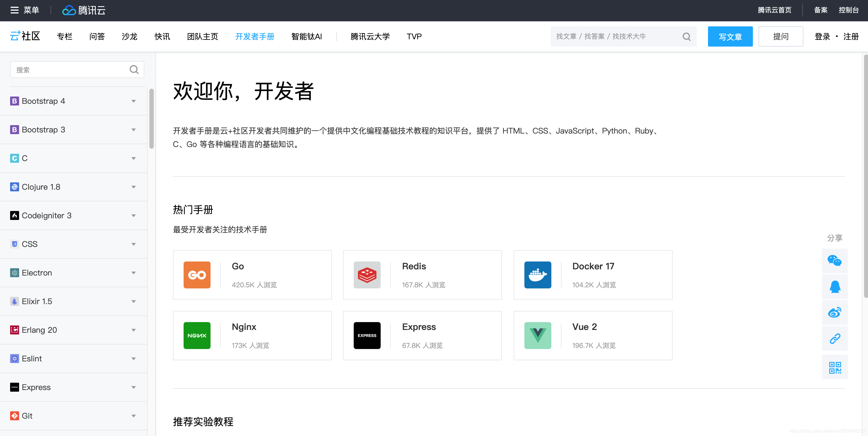The height and width of the screenshot is (436, 868).
Task: Click the top search magnifier icon
Action: click(x=686, y=36)
